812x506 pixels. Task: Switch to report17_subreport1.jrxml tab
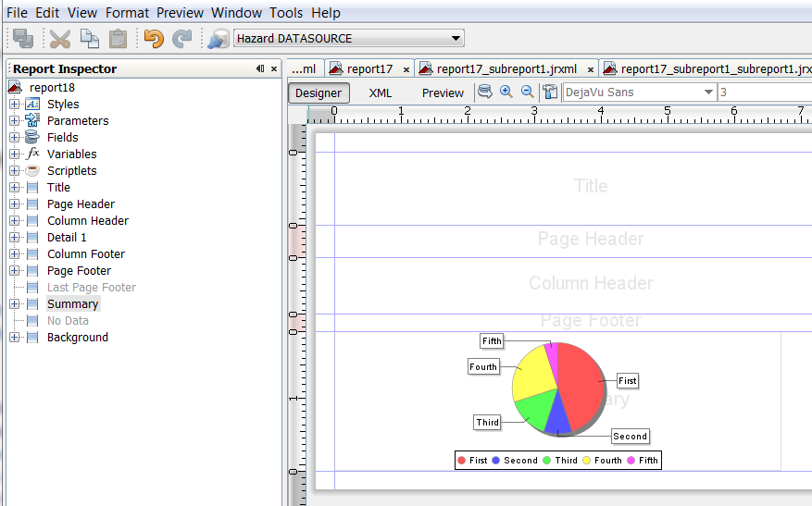pyautogui.click(x=506, y=68)
